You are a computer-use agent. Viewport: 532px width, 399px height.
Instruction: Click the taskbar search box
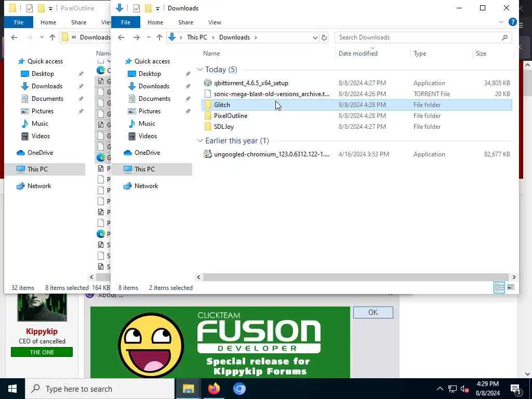pos(100,389)
